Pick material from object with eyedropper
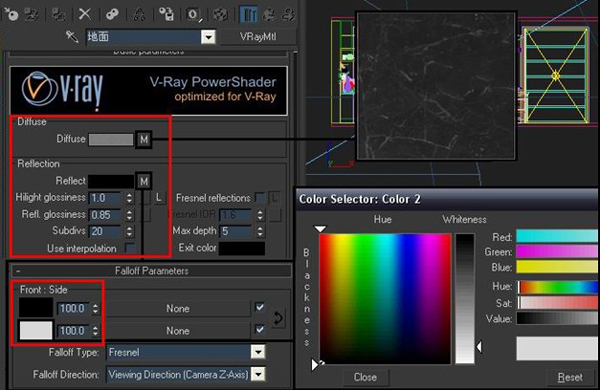This screenshot has height=390, width=600. click(x=72, y=37)
